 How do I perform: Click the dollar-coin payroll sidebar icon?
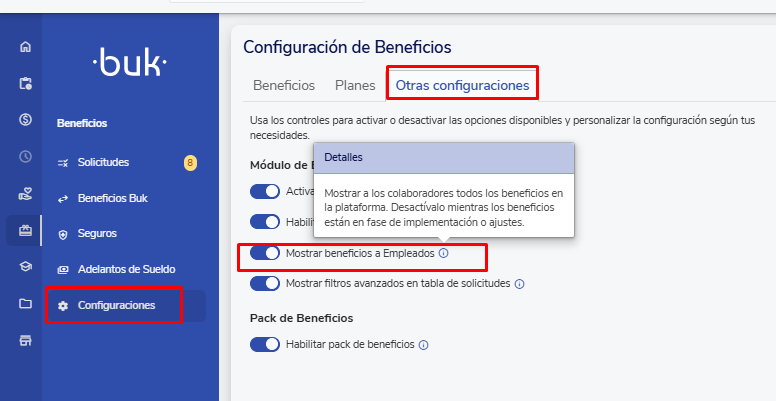(25, 120)
